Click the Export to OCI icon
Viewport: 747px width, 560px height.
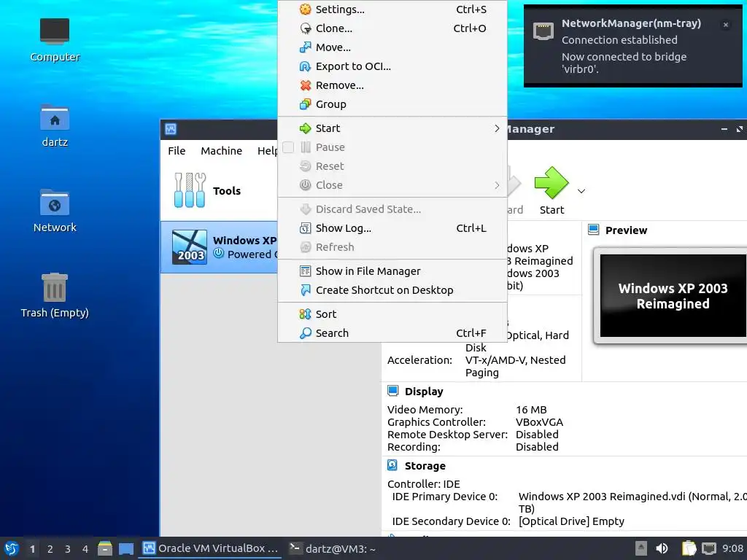click(306, 66)
